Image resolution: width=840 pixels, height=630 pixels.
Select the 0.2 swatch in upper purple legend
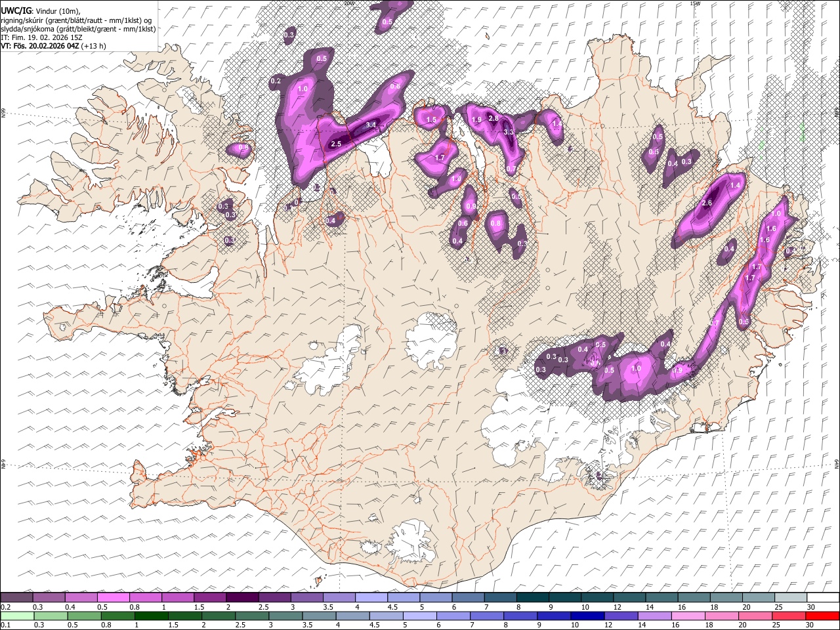pos(16,598)
